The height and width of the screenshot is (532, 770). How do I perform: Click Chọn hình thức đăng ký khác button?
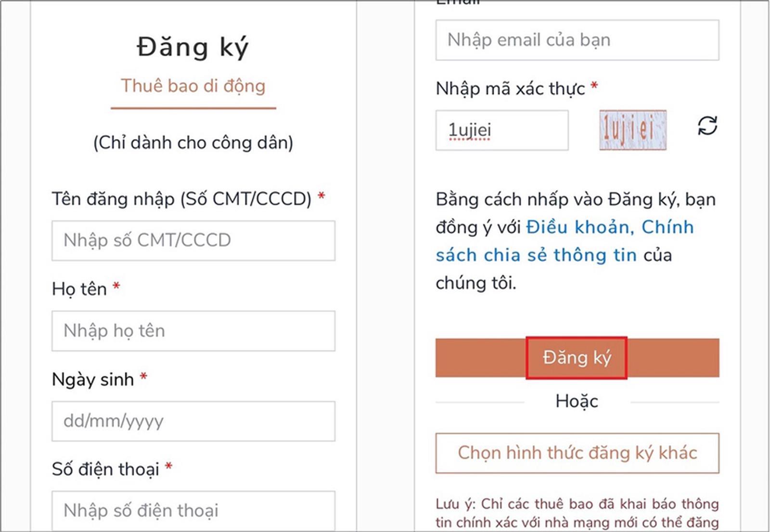click(x=577, y=453)
